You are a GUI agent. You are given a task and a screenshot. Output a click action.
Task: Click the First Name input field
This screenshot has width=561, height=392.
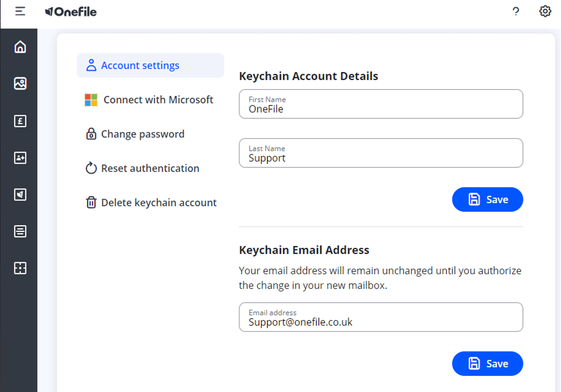point(381,104)
